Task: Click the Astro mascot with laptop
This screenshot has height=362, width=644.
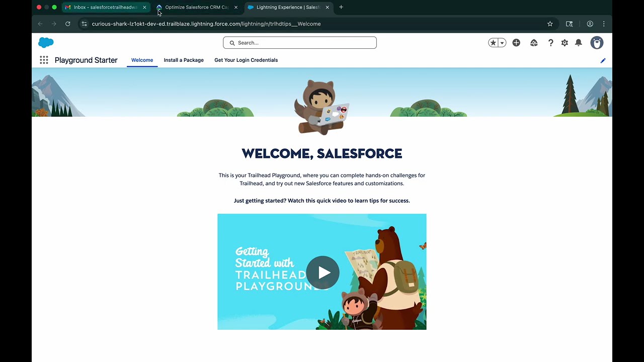Action: [322, 107]
